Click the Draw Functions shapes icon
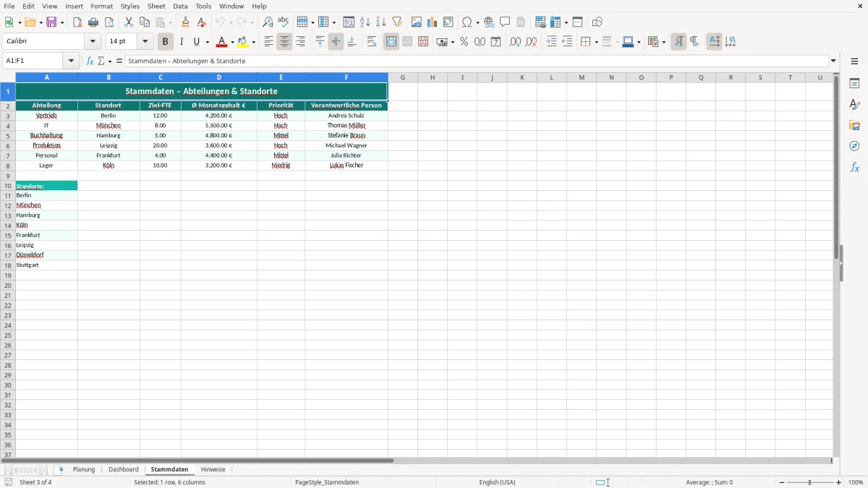 point(597,22)
